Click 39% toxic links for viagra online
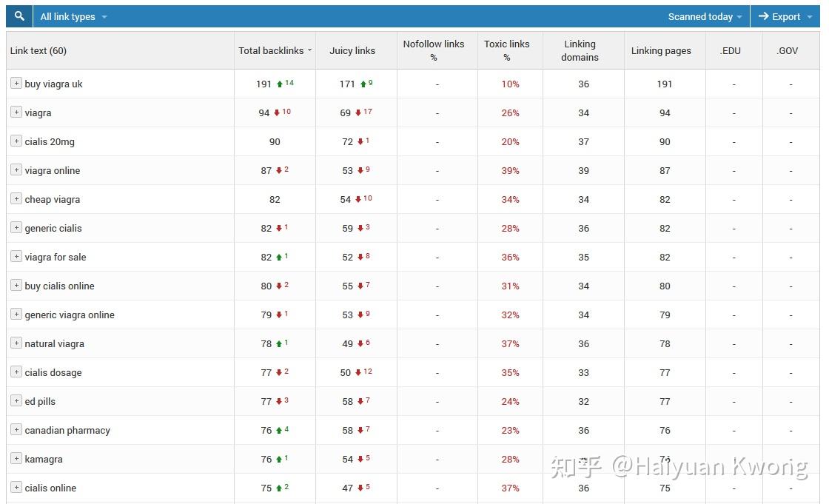 pyautogui.click(x=510, y=171)
